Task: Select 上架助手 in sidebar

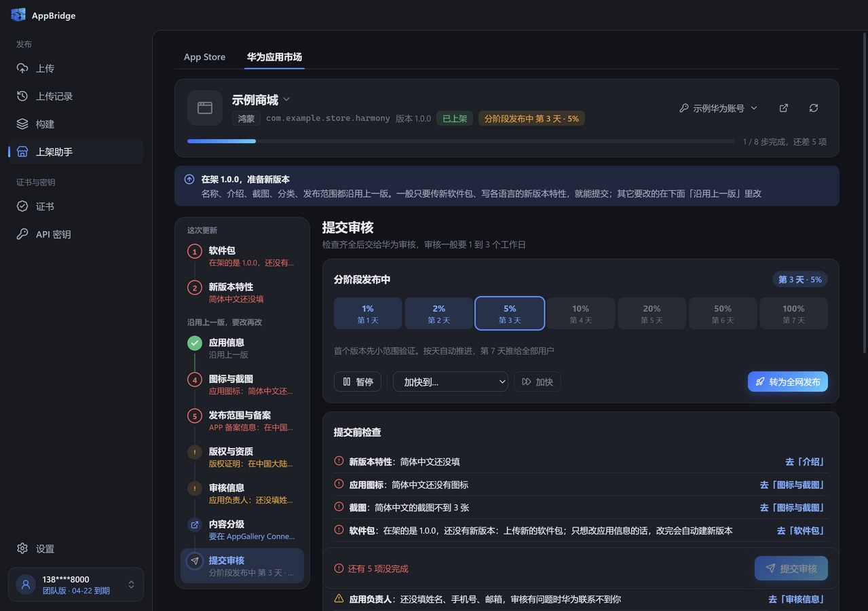Action: tap(76, 152)
